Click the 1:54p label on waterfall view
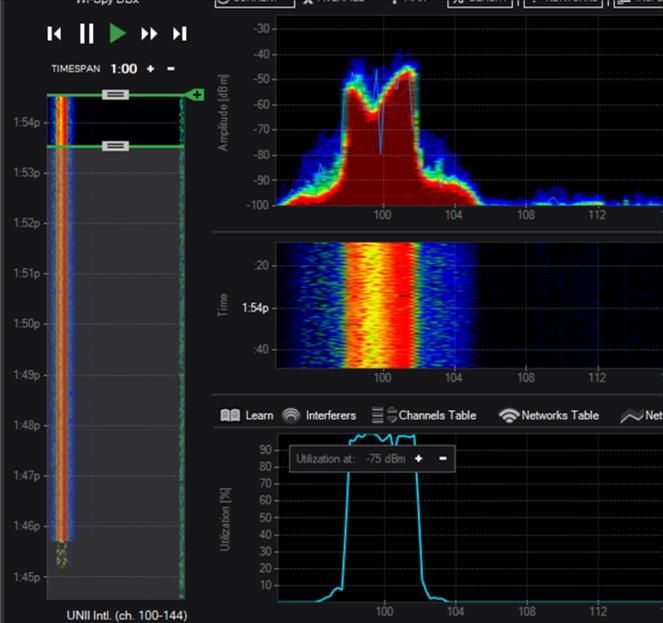 (x=255, y=308)
